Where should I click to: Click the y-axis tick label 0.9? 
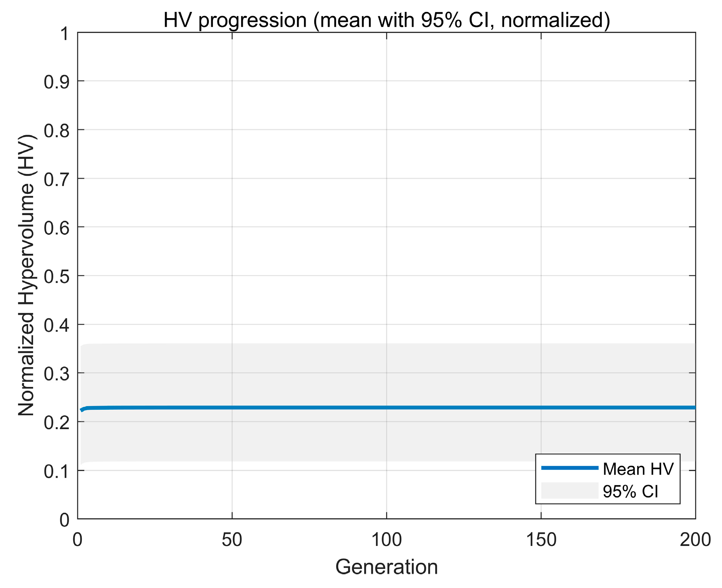pyautogui.click(x=56, y=81)
